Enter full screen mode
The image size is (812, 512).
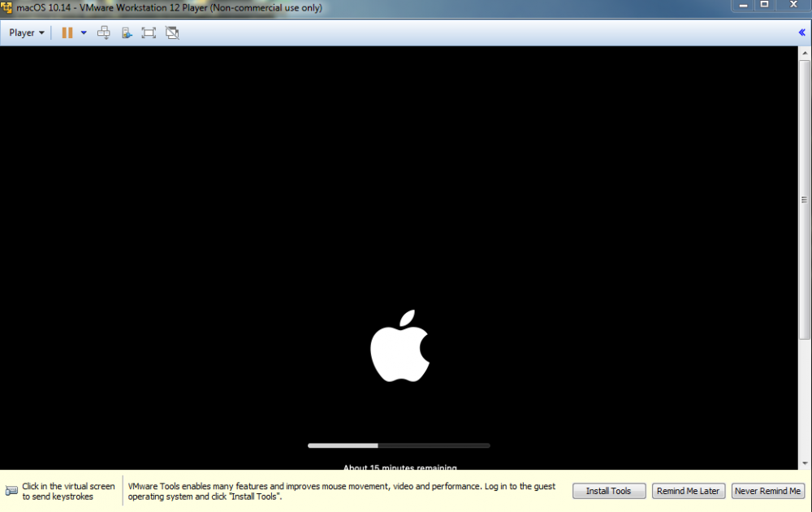[149, 33]
